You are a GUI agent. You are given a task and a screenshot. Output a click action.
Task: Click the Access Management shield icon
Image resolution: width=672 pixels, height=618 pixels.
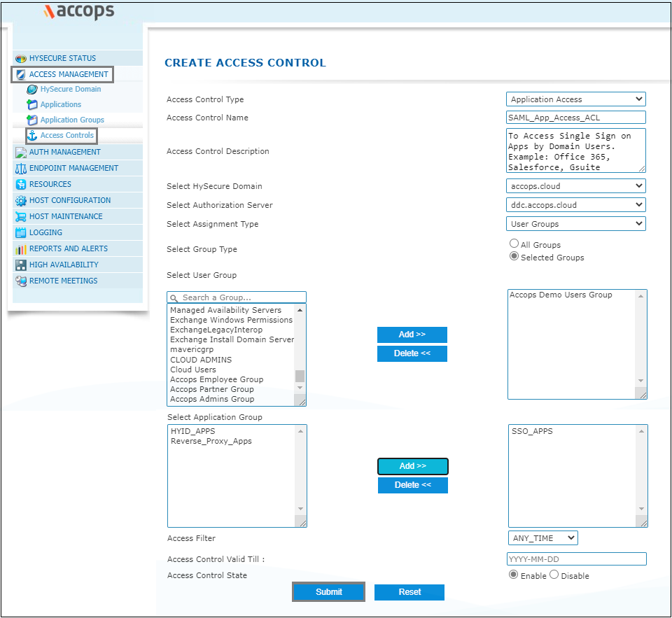pyautogui.click(x=21, y=75)
